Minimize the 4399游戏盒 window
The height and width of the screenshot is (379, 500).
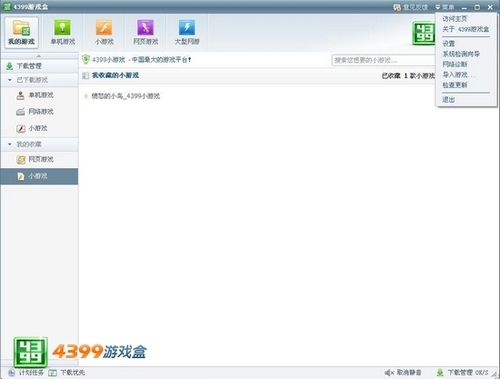click(x=464, y=7)
